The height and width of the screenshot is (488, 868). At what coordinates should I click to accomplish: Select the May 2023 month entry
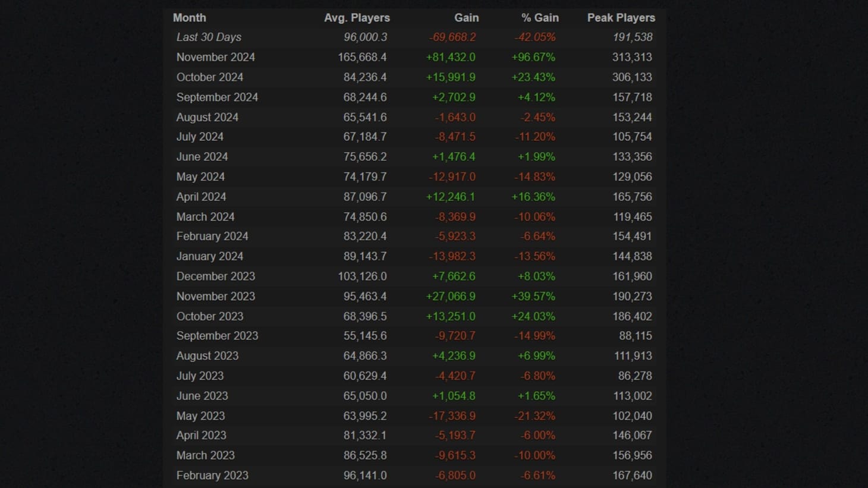pyautogui.click(x=200, y=415)
